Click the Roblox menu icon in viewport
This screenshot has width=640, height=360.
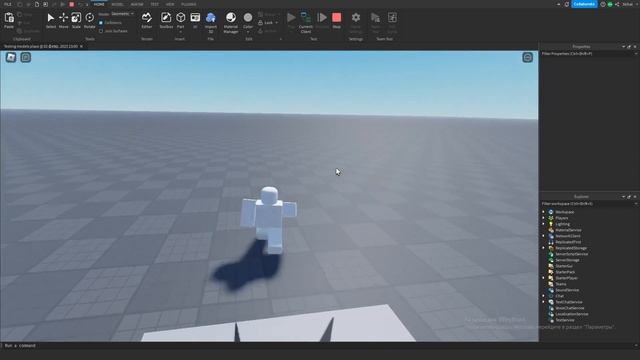point(11,58)
